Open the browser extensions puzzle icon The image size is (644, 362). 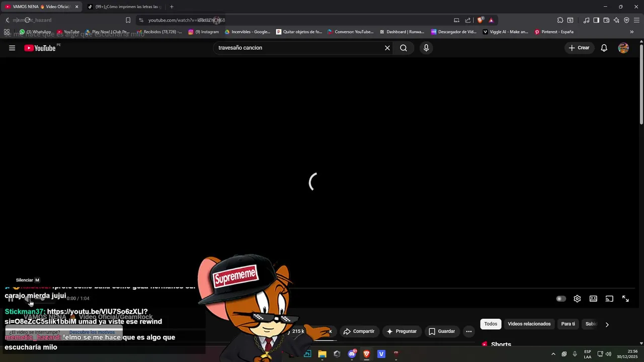560,20
